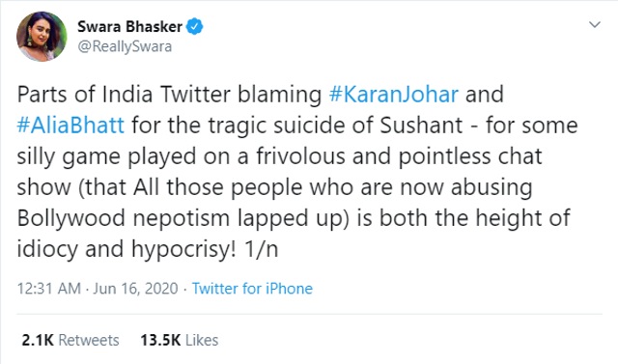The image size is (618, 364).
Task: Click the phrase frivolous and pointless chat
Action: click(x=399, y=156)
